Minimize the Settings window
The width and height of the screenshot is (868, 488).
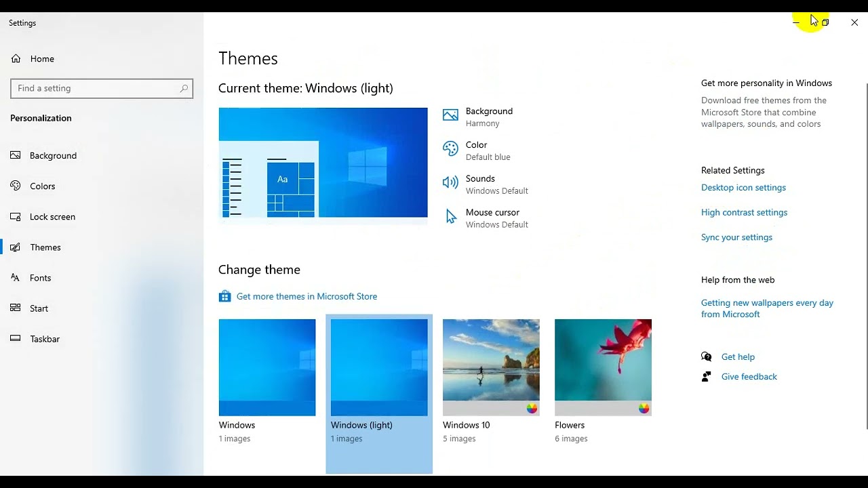click(796, 22)
